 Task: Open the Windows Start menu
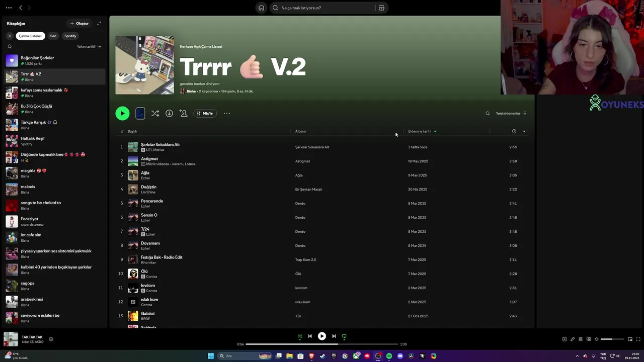(x=211, y=356)
